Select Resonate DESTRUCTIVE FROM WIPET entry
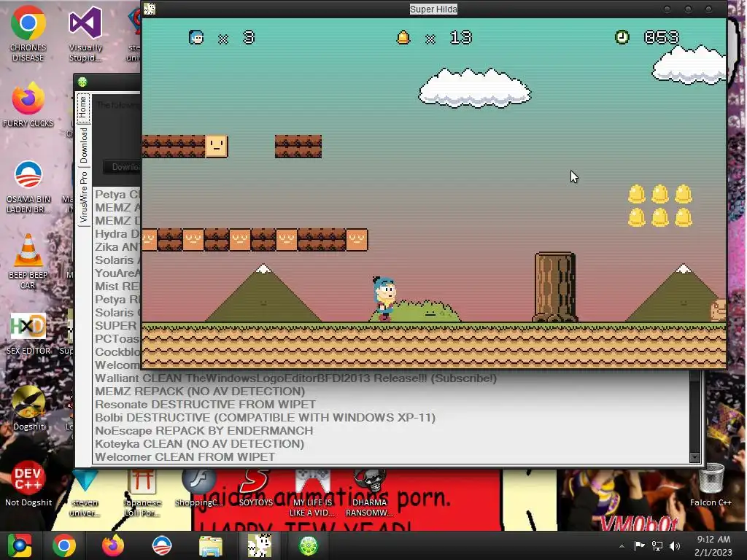747x560 pixels. point(205,405)
